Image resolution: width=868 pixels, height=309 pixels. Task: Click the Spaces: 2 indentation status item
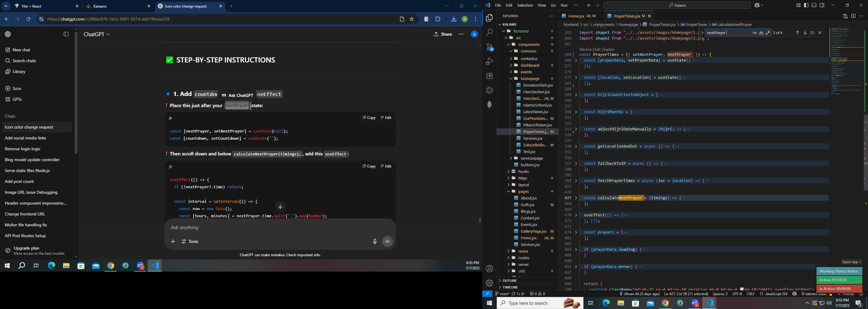point(720,294)
